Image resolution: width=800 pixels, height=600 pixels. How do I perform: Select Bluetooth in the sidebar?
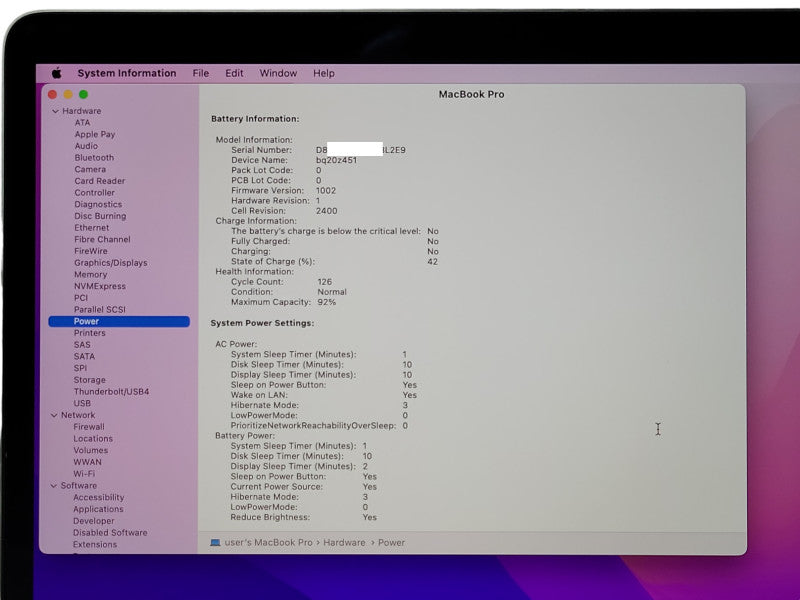click(94, 158)
